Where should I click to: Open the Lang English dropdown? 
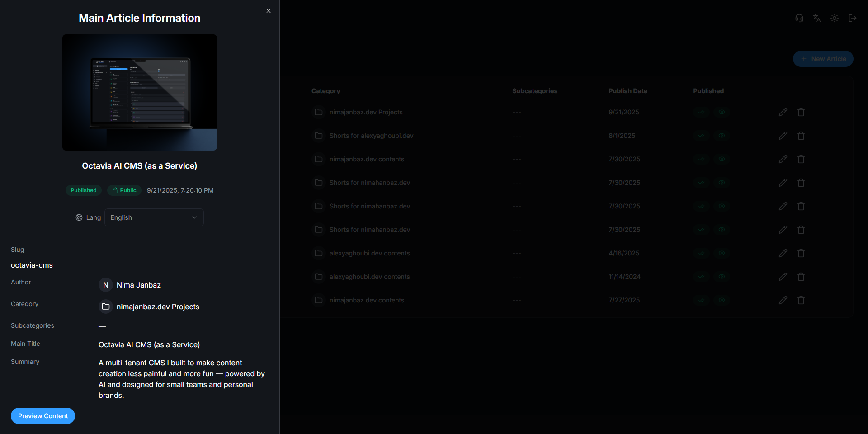pyautogui.click(x=154, y=217)
